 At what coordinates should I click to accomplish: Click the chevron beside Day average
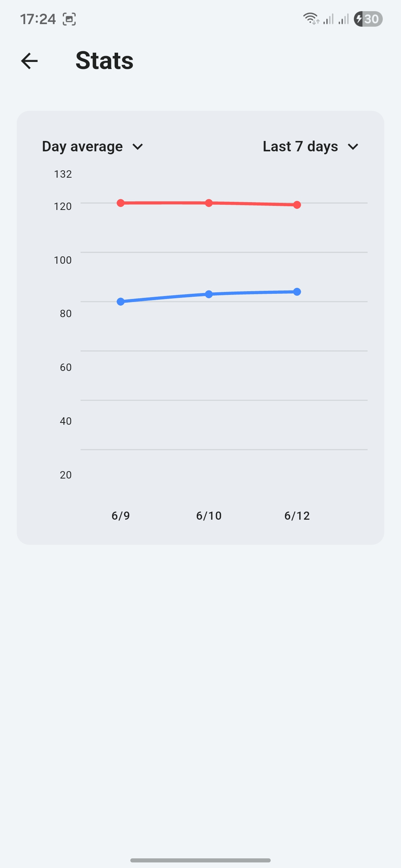(138, 147)
